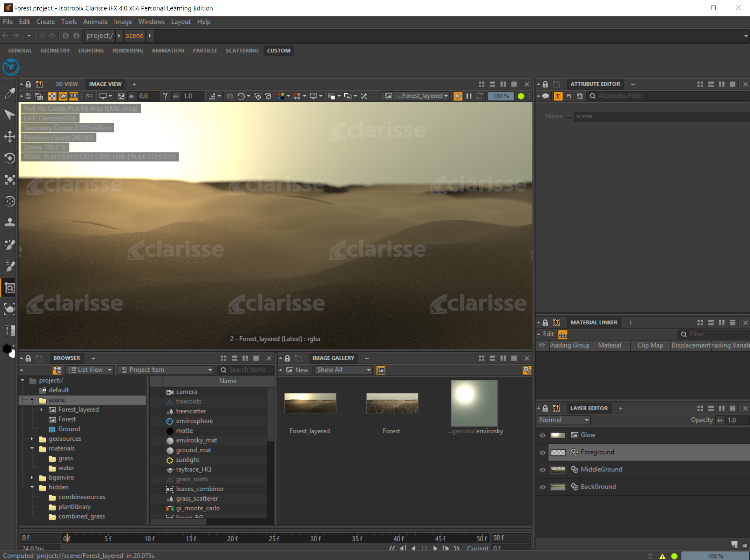Select the Forest thumbnail in Image Gallery
Screen dimensions: 750x560
click(392, 403)
